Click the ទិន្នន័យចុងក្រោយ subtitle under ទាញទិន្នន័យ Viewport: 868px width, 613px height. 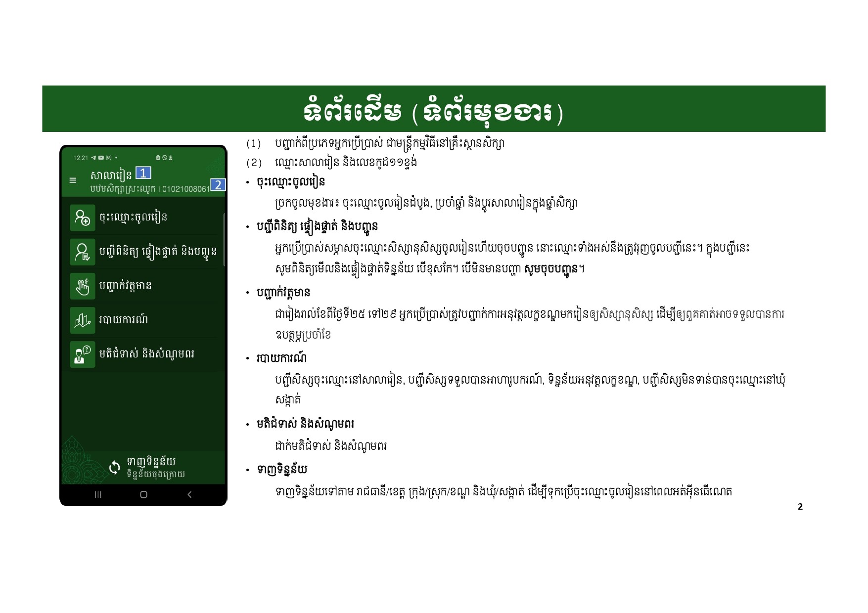[156, 474]
